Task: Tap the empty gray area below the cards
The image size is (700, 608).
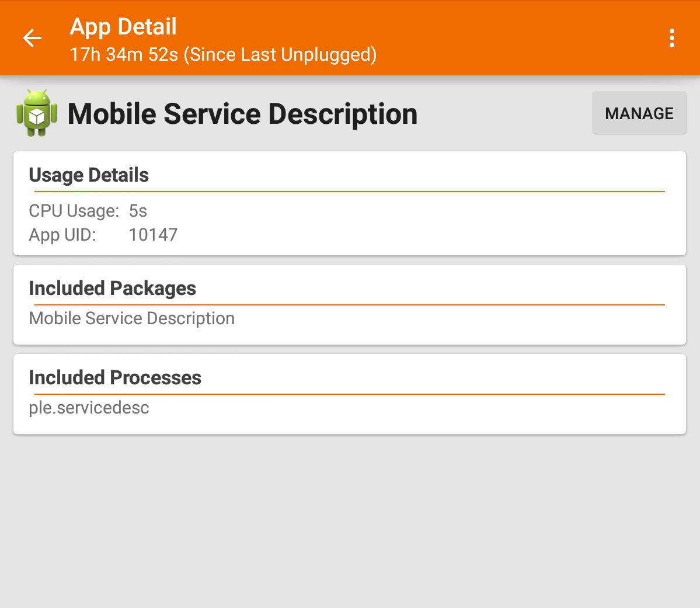Action: click(349, 520)
